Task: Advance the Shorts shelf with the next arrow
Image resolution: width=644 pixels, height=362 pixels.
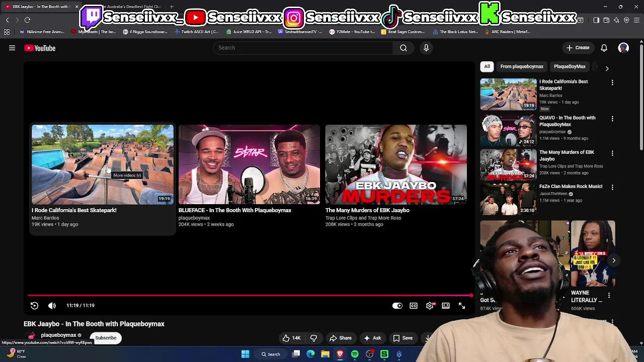Action: click(x=614, y=260)
